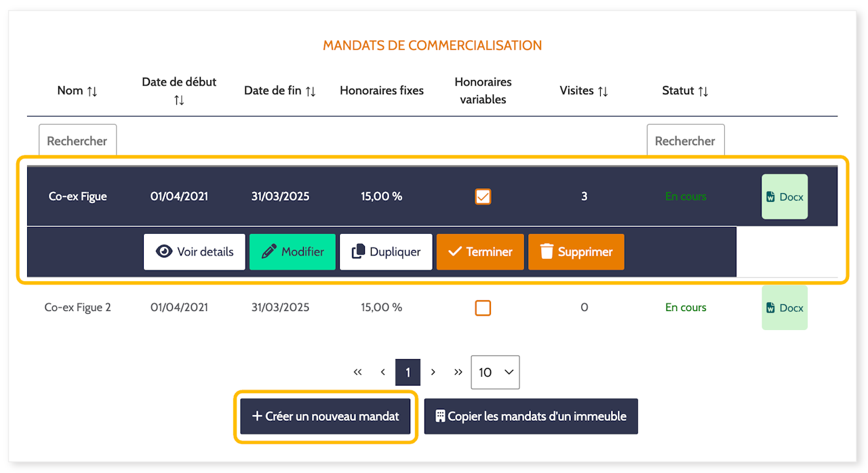Download Docx for Co-ex Figue 2

point(785,308)
